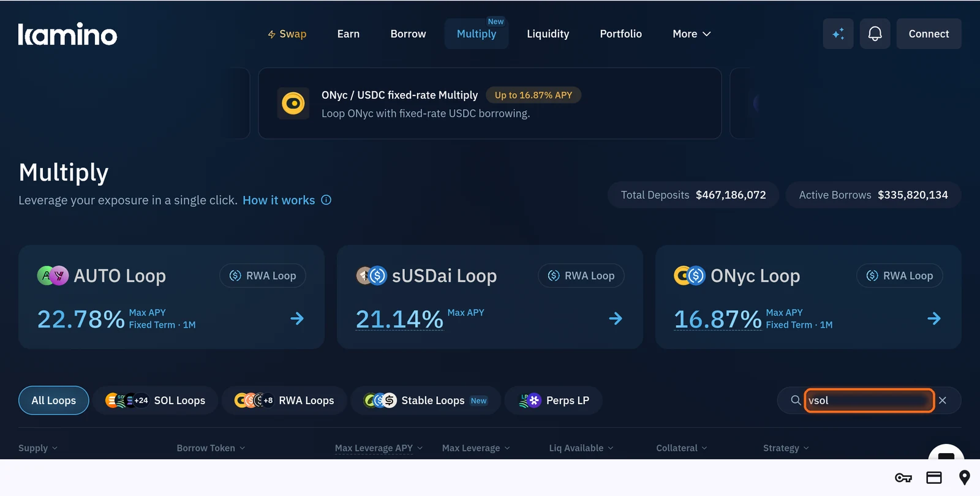
Task: Sort by Max Leverage APY
Action: (379, 448)
